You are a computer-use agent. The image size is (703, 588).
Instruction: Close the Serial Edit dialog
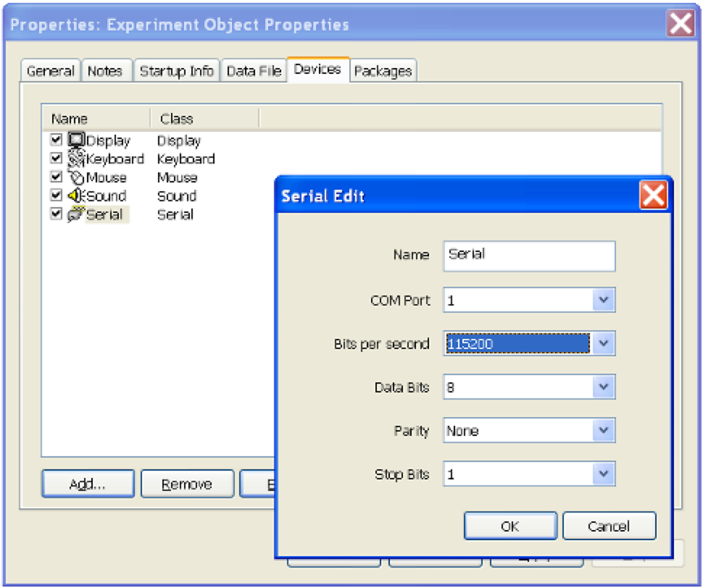[653, 196]
